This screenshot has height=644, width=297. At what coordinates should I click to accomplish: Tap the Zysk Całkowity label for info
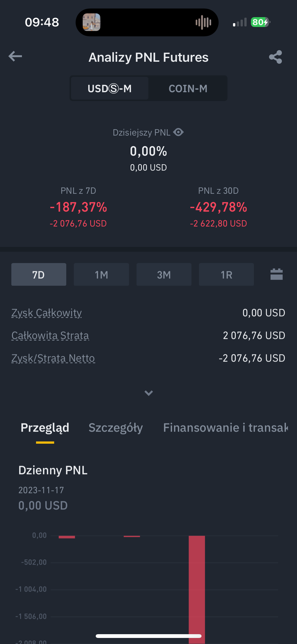click(47, 313)
